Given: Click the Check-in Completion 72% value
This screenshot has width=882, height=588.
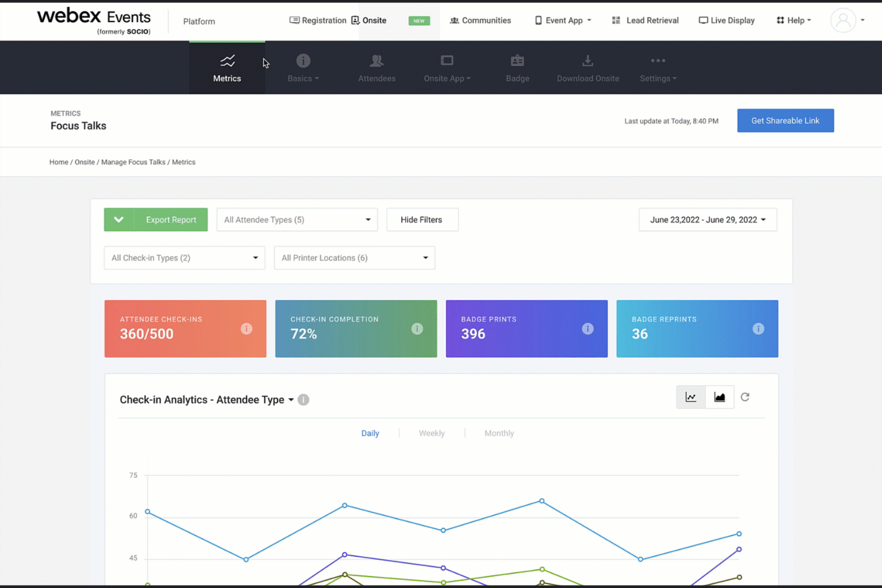Looking at the screenshot, I should click(303, 334).
